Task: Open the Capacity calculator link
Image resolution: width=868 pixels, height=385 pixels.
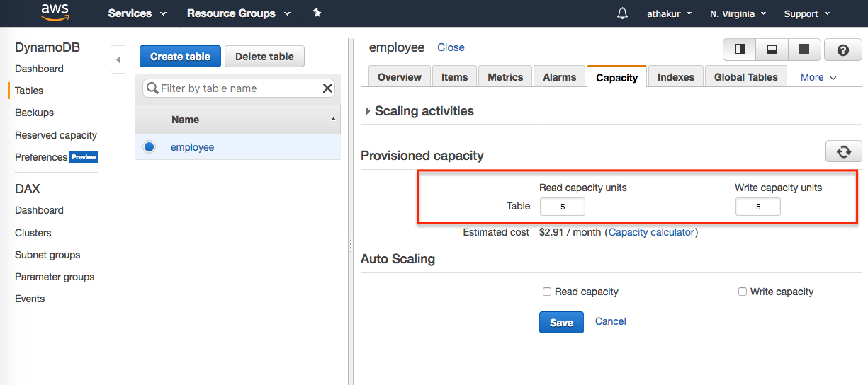Action: pos(651,232)
